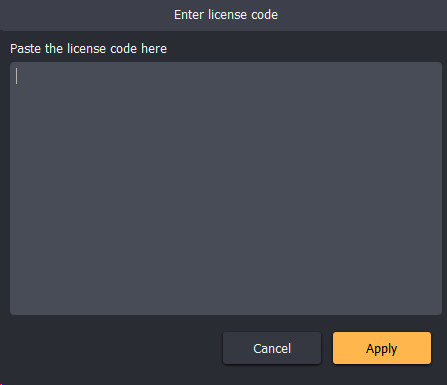Image resolution: width=447 pixels, height=385 pixels.
Task: Close the license dialog via Cancel
Action: click(x=272, y=348)
